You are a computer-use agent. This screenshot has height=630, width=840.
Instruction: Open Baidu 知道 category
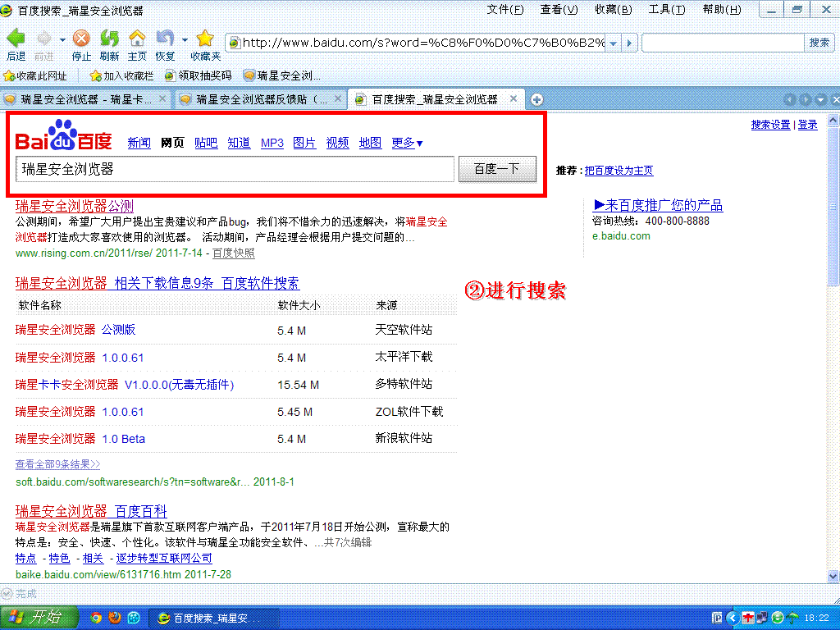(239, 143)
